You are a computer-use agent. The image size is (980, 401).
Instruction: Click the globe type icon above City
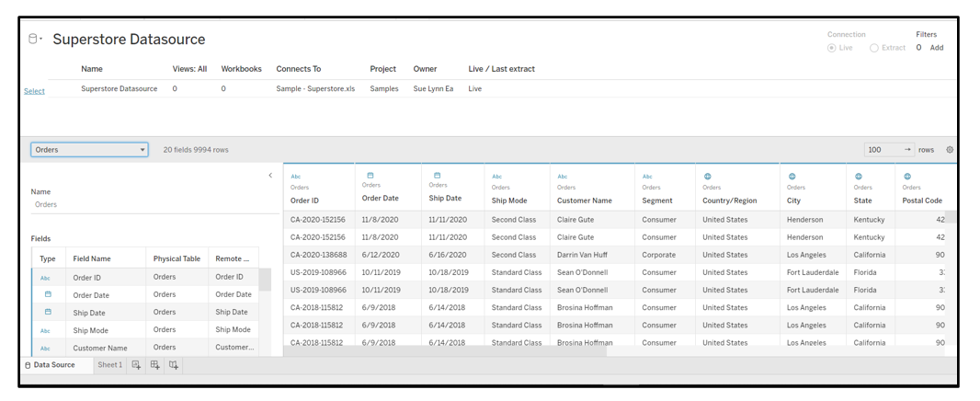tap(792, 176)
